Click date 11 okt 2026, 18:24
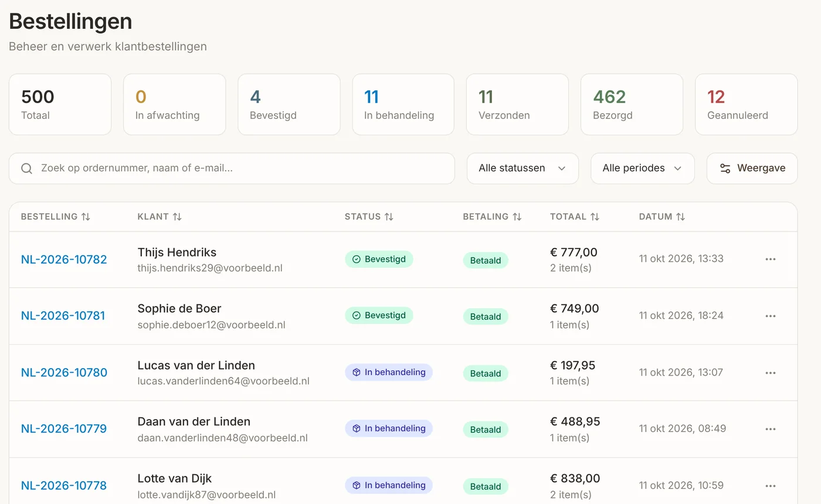The width and height of the screenshot is (821, 504). pyautogui.click(x=681, y=315)
